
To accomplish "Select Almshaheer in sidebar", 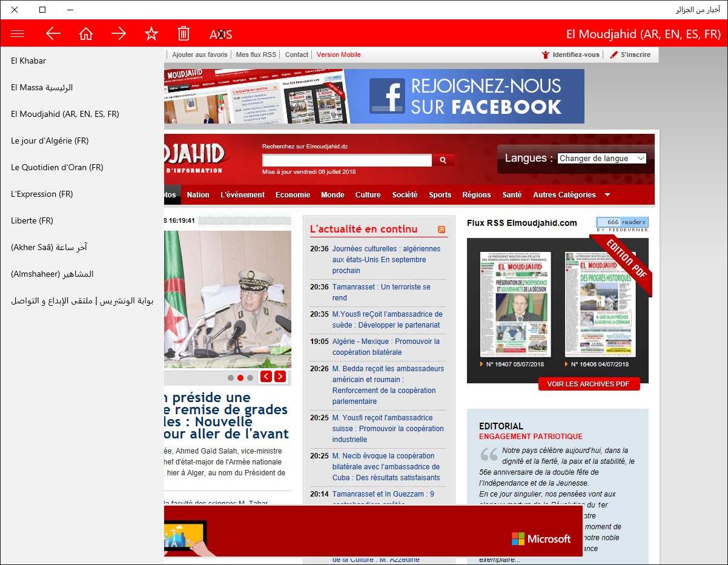I will coord(82,274).
